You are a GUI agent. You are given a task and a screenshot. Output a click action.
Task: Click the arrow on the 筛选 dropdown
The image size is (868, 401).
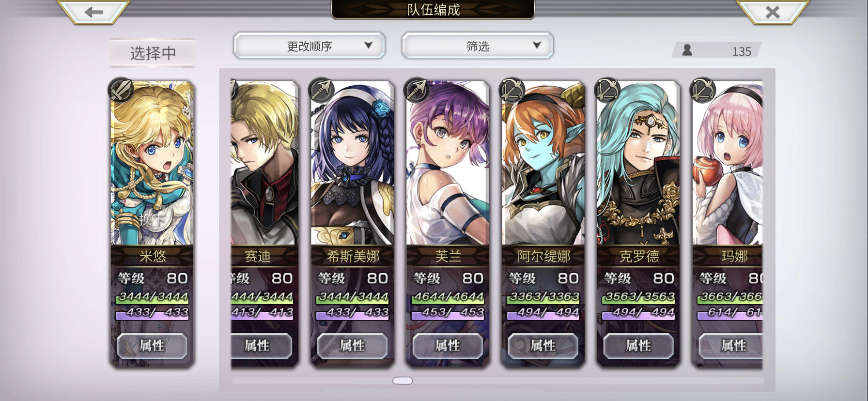pyautogui.click(x=537, y=45)
